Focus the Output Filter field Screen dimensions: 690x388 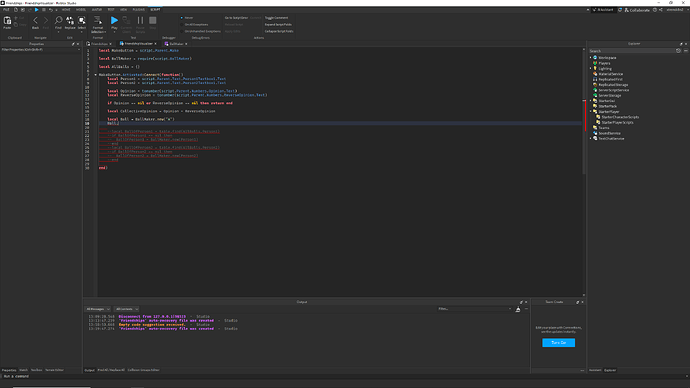(x=474, y=309)
